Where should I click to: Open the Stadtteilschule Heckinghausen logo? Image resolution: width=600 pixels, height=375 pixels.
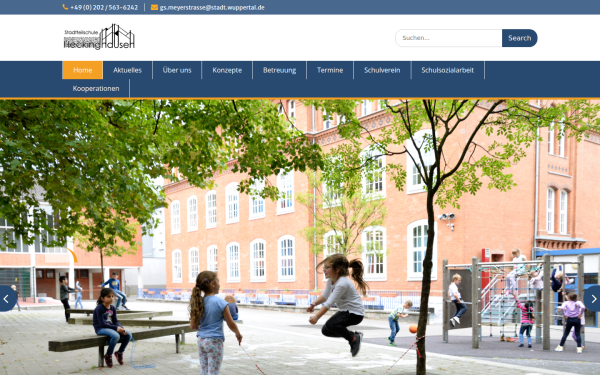click(x=99, y=37)
